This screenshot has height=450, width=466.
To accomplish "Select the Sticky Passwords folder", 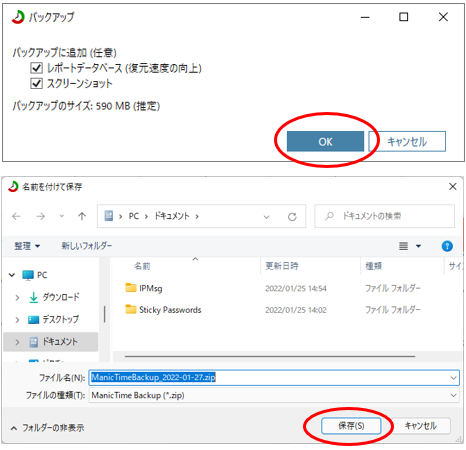I will 163,310.
